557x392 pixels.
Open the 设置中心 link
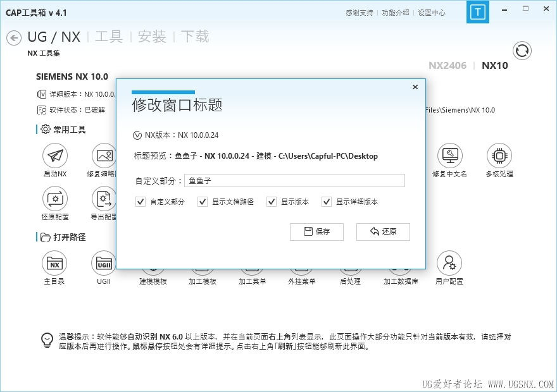[432, 13]
